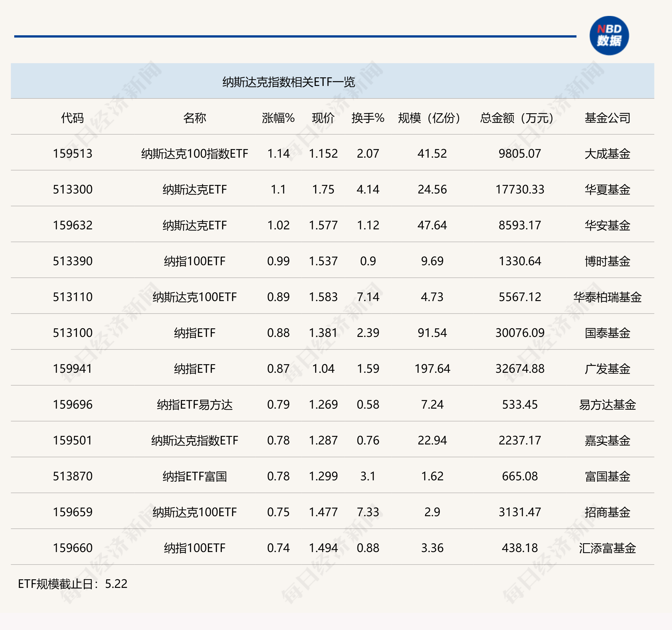Click the NBD数据 round logo
The height and width of the screenshot is (630, 672).
click(x=609, y=36)
